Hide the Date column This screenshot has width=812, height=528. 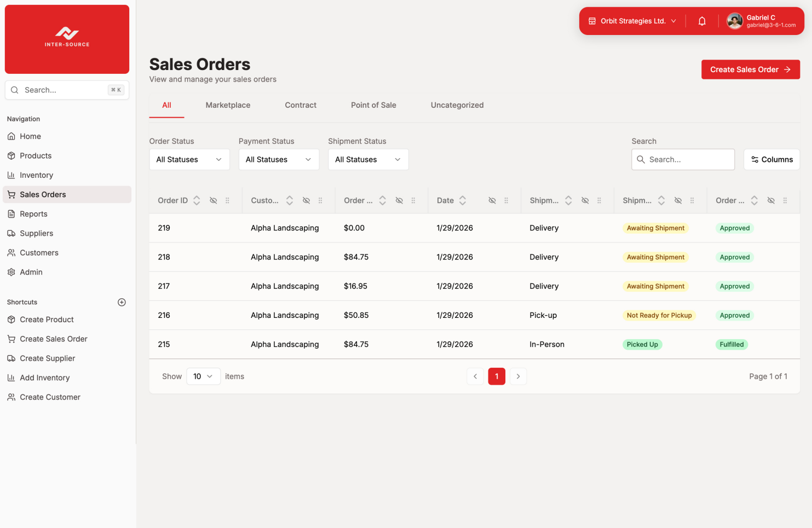492,201
